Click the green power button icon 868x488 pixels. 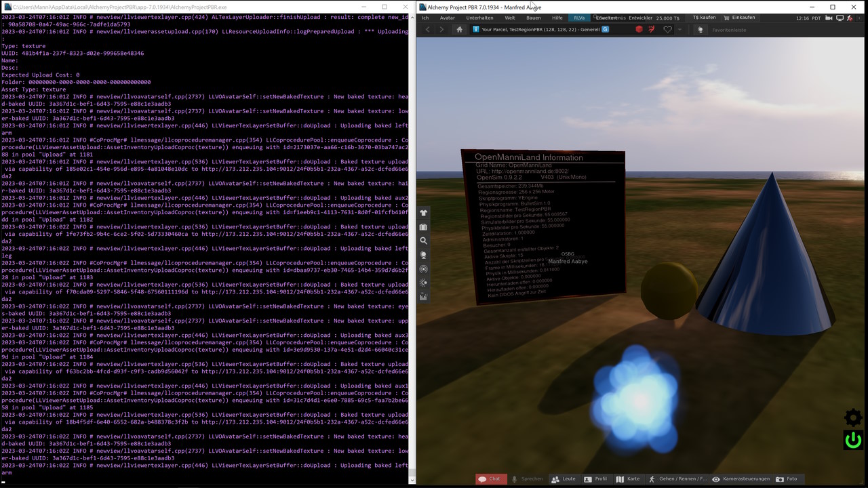click(x=853, y=440)
